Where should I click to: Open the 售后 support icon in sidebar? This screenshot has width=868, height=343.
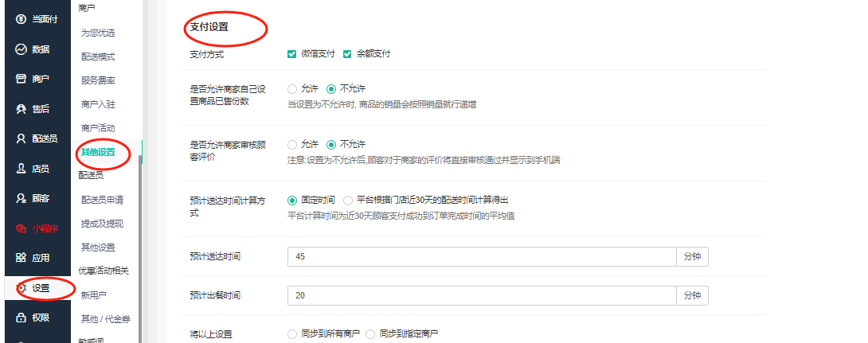[21, 109]
